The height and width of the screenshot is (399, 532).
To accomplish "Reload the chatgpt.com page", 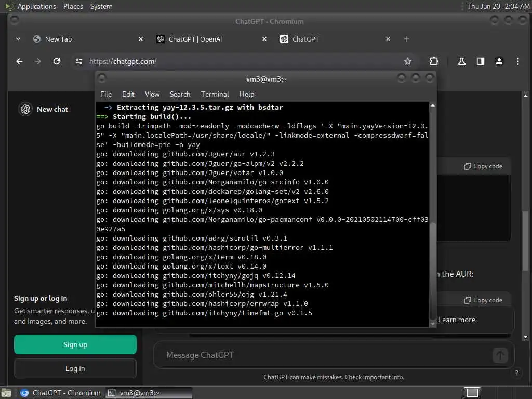I will (57, 61).
